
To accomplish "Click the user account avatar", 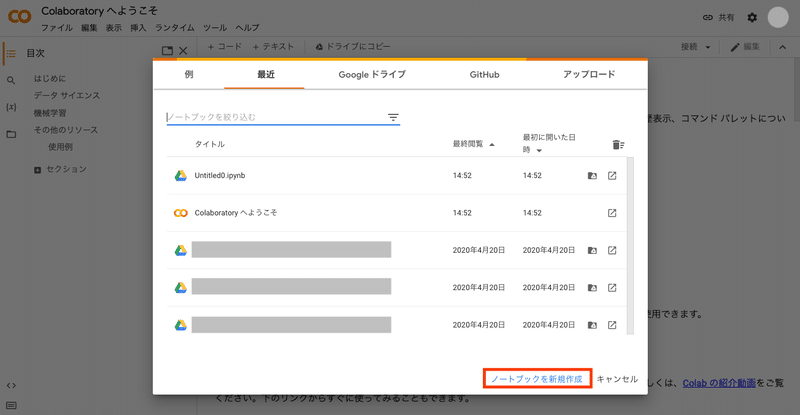I will click(x=778, y=17).
